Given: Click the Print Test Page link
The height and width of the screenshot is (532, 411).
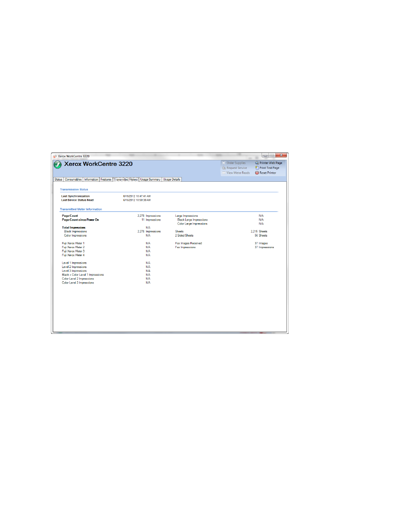Looking at the screenshot, I should (269, 168).
